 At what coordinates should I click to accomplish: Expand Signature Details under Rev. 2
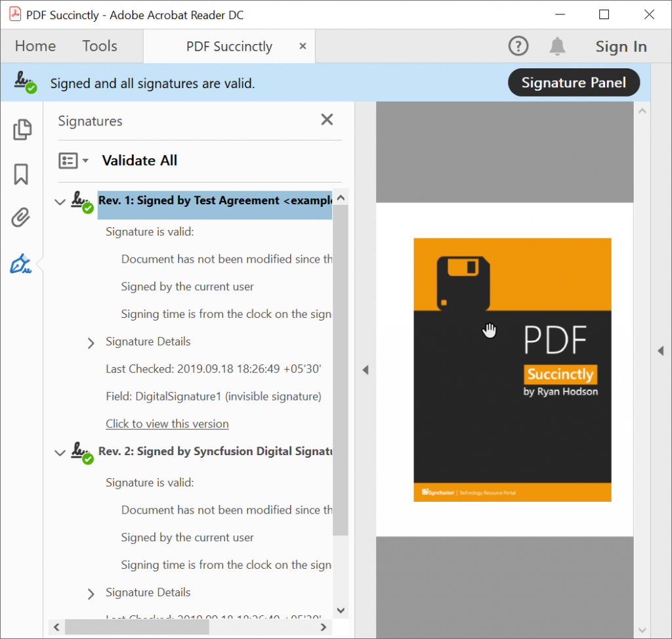point(91,593)
